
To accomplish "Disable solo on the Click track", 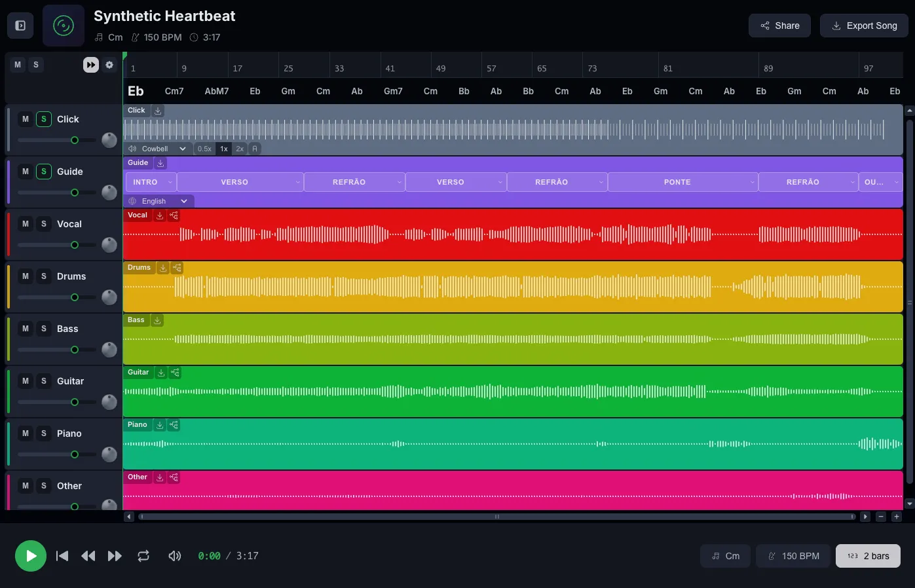I will click(44, 119).
